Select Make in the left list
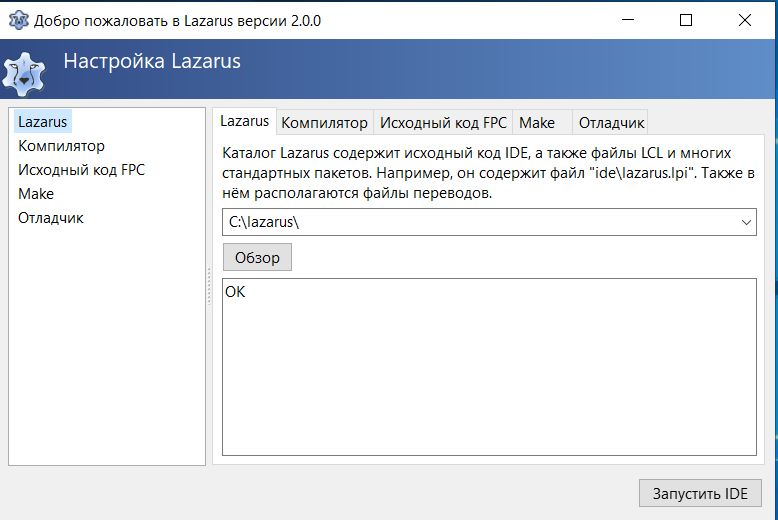778x520 pixels. pos(36,194)
